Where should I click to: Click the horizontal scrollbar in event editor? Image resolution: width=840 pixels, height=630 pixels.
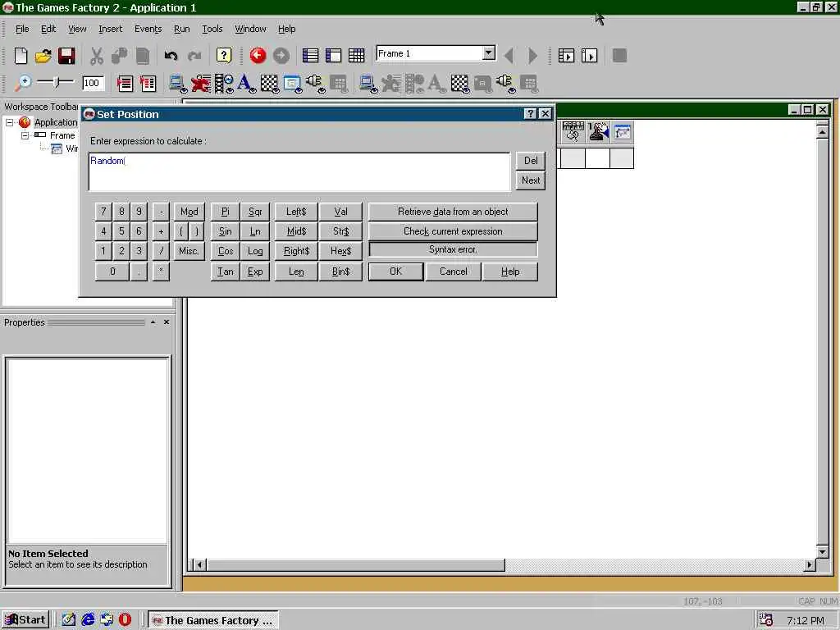point(356,564)
